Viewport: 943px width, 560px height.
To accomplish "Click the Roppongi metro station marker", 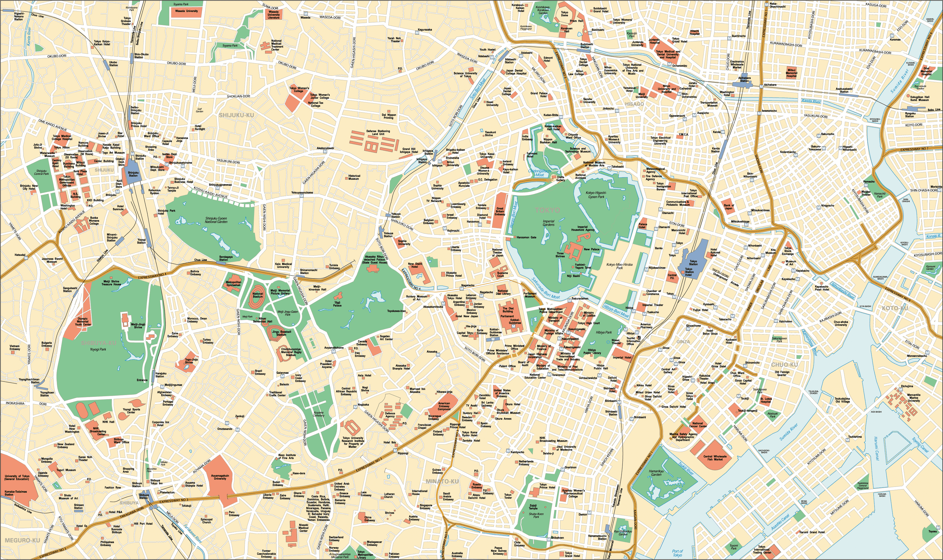I will 395,450.
